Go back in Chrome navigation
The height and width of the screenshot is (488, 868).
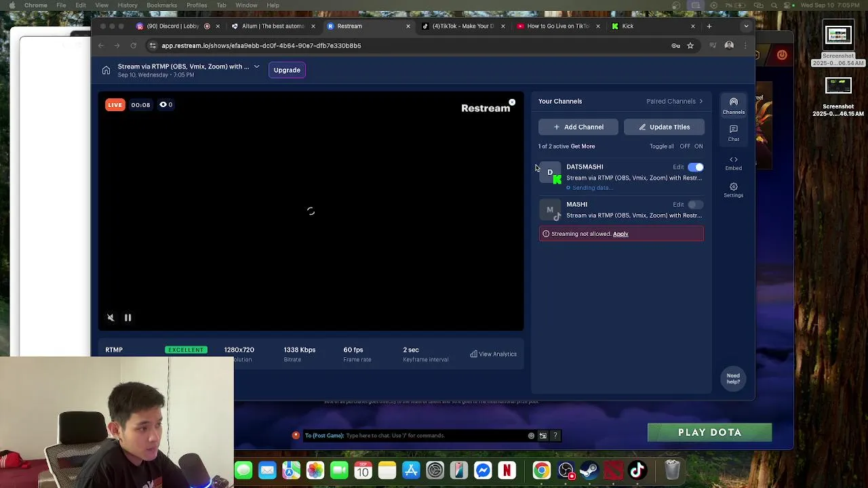point(100,45)
